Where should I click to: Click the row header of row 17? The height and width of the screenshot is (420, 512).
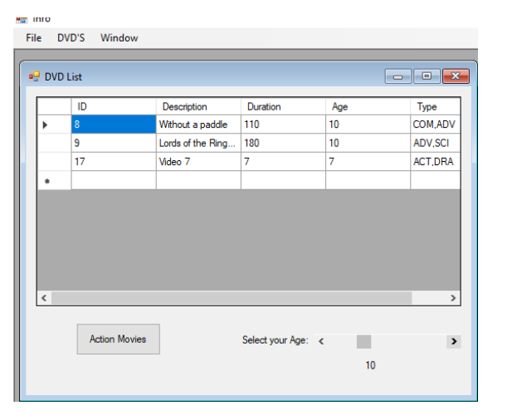pyautogui.click(x=54, y=161)
